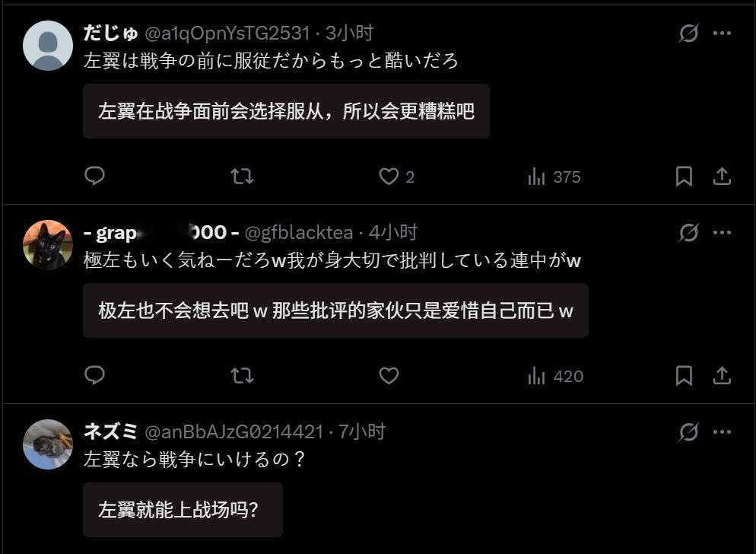
Task: Open more options for ネズミ's tweet
Action: tap(722, 432)
